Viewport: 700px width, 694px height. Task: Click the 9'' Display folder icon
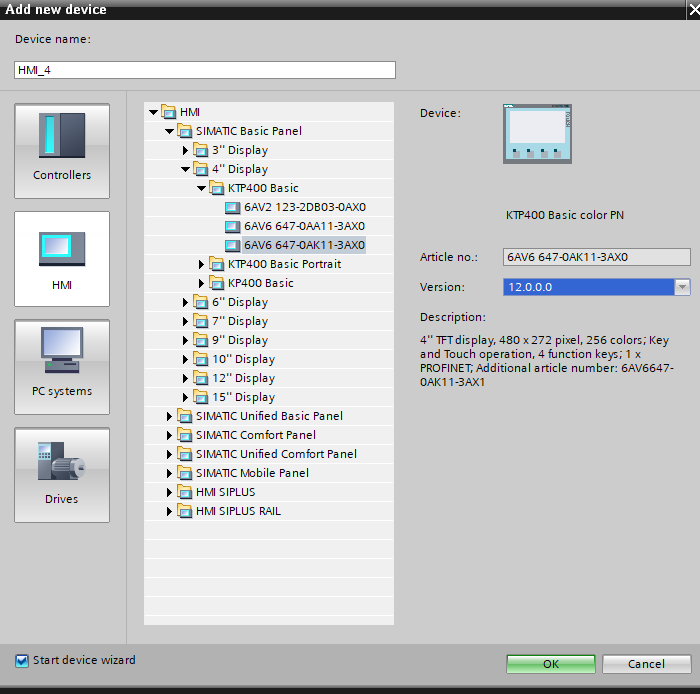click(200, 340)
